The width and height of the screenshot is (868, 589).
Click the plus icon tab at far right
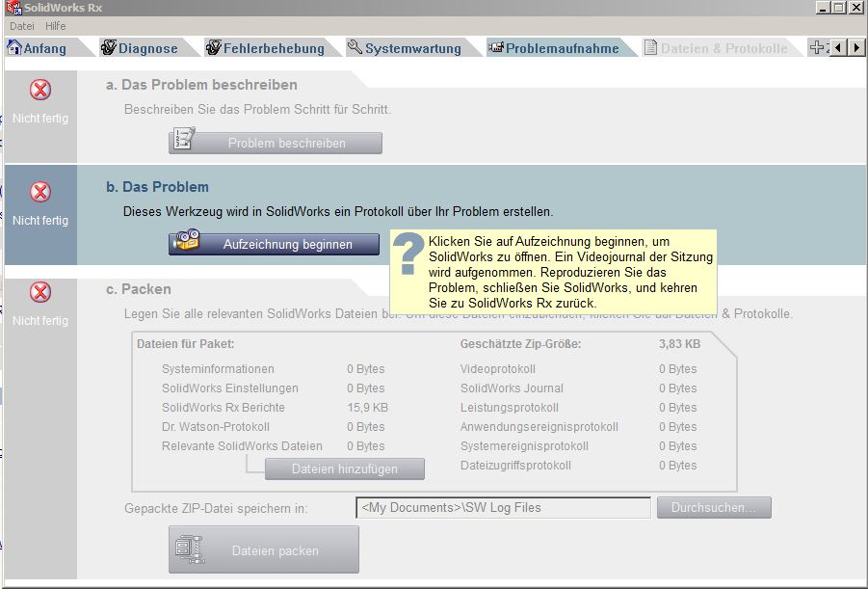pos(817,47)
